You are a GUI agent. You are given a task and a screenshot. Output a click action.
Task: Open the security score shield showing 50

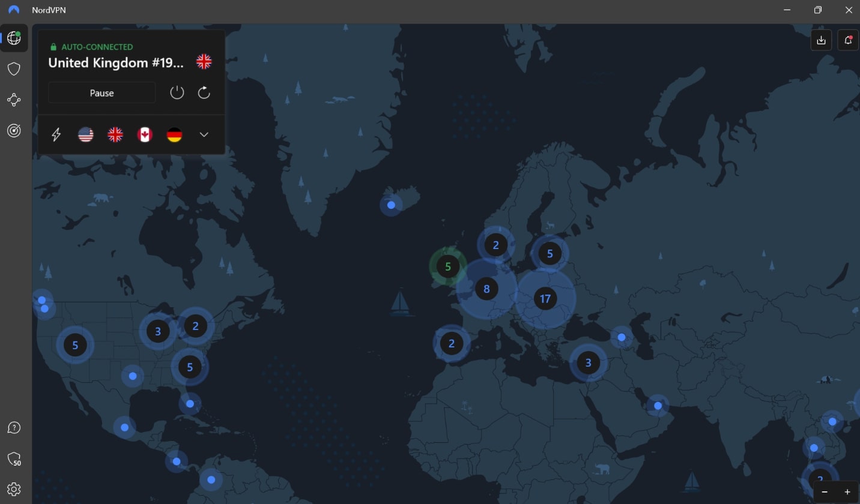click(14, 459)
